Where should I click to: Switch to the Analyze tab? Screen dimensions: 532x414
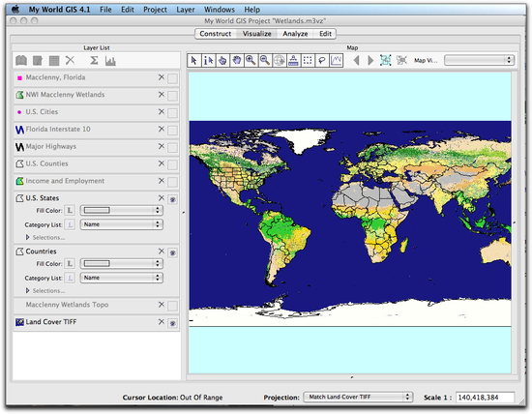click(x=295, y=34)
